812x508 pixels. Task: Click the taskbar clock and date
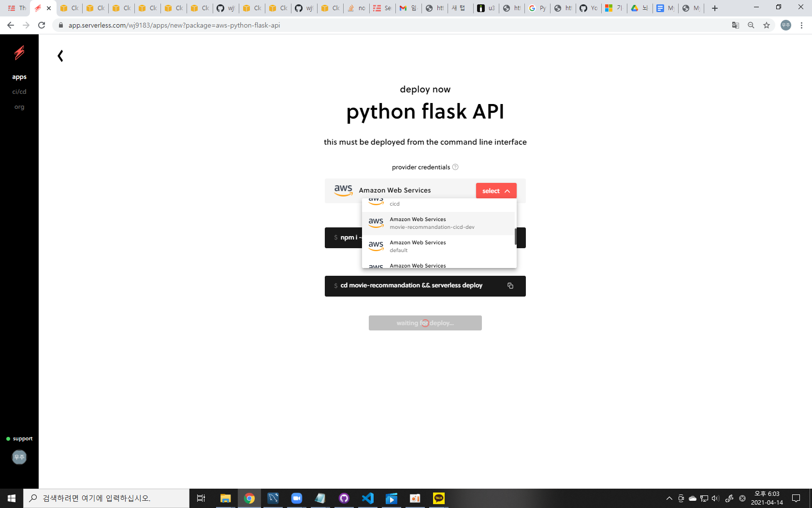click(767, 498)
